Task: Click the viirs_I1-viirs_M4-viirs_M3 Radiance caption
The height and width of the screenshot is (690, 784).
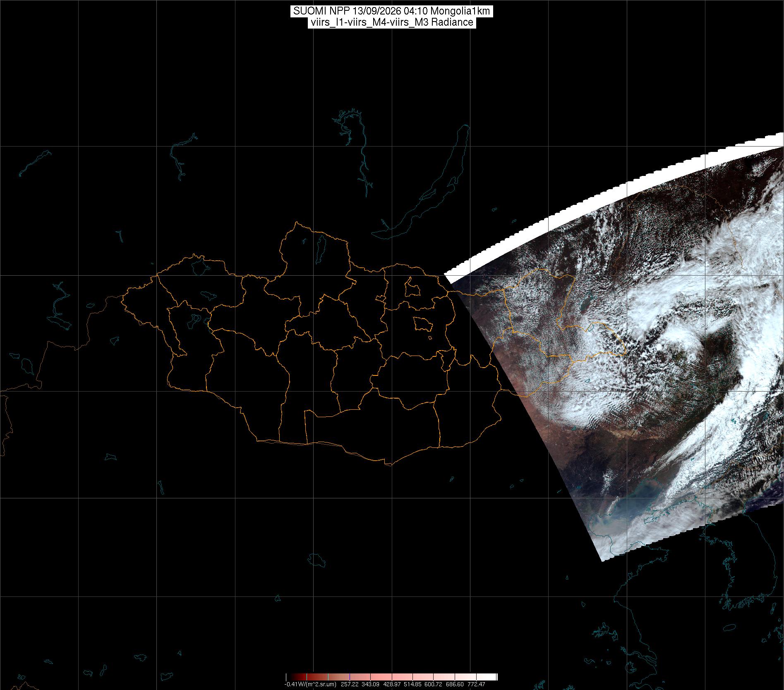Action: coord(392,22)
